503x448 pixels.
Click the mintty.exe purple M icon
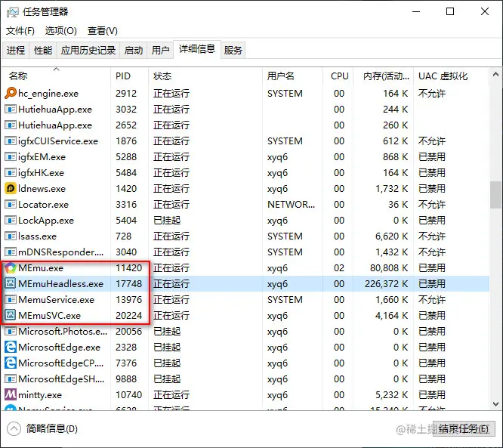click(x=11, y=394)
